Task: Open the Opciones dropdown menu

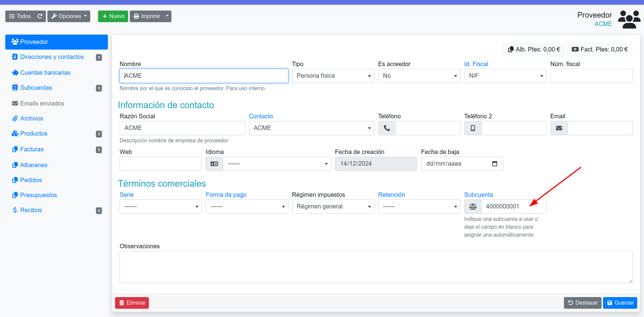Action: (69, 16)
